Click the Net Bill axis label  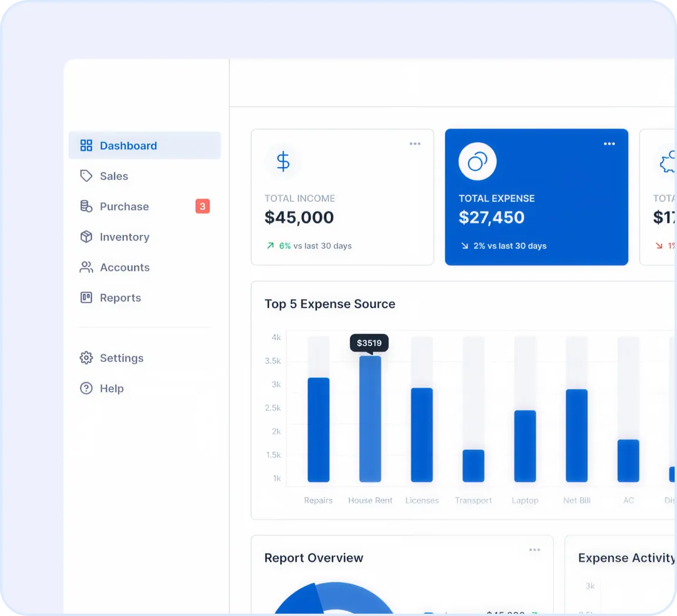tap(577, 500)
